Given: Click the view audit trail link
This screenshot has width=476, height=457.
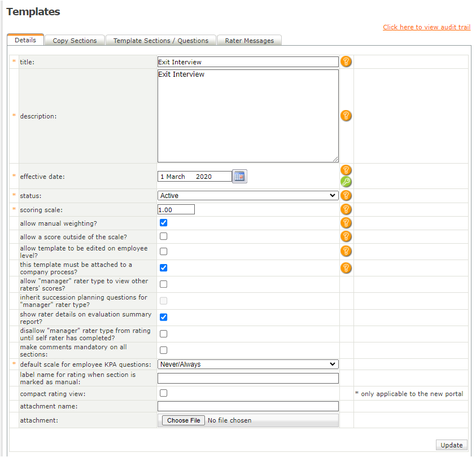Looking at the screenshot, I should click(426, 27).
